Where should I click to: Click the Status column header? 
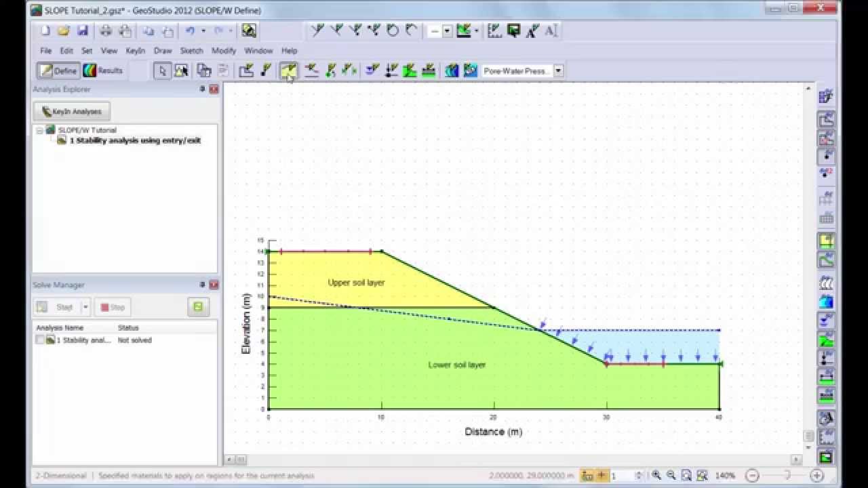tap(128, 328)
